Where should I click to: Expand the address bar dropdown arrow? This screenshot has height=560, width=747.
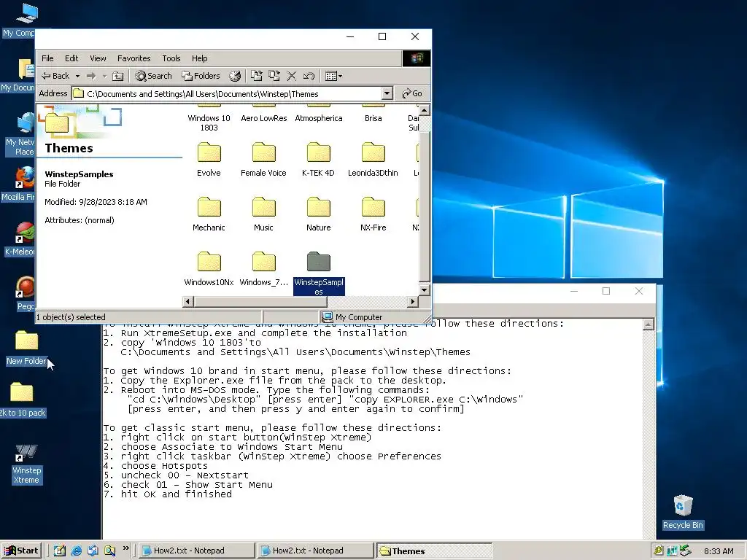(x=387, y=94)
